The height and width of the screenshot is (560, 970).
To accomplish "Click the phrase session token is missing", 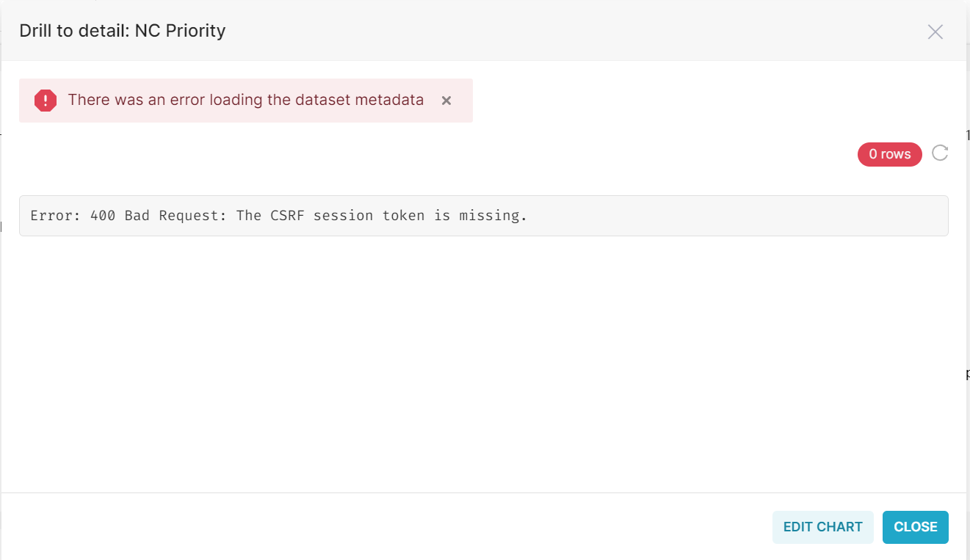I will click(420, 216).
